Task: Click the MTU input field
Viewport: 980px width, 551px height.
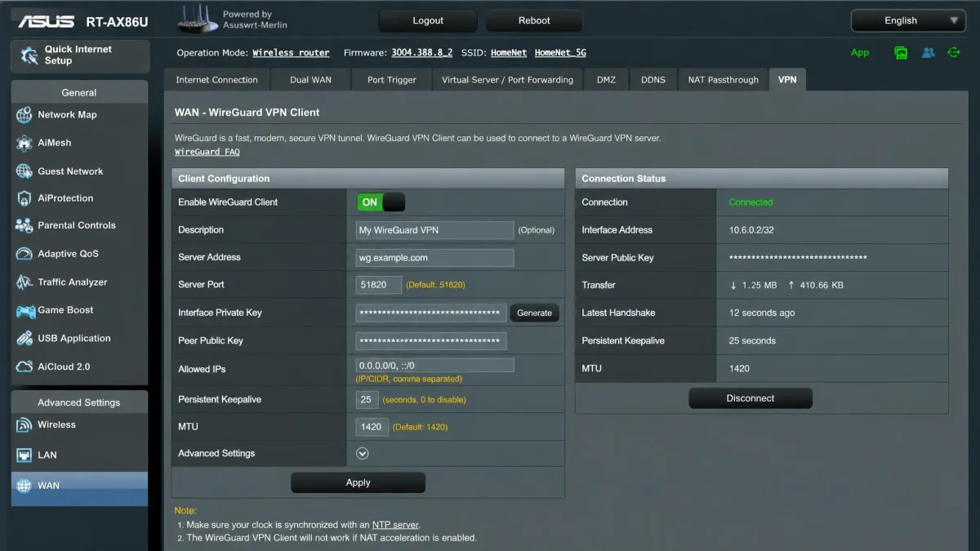Action: point(372,427)
